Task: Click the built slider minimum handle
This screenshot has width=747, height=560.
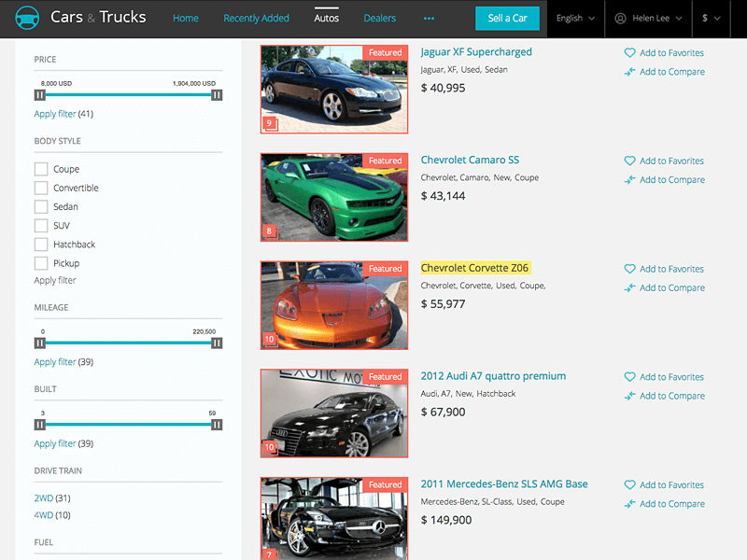Action: coord(40,425)
